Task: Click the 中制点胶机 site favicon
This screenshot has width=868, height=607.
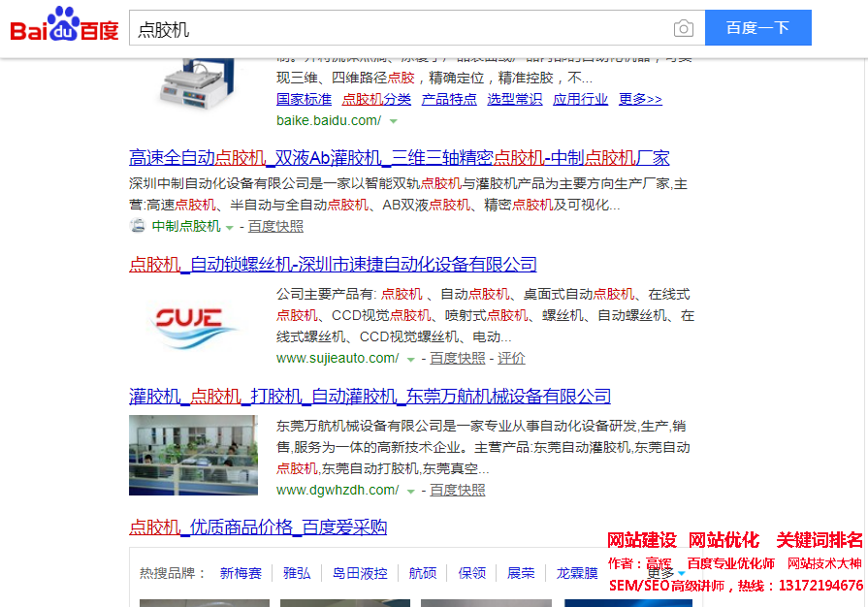Action: click(x=137, y=226)
